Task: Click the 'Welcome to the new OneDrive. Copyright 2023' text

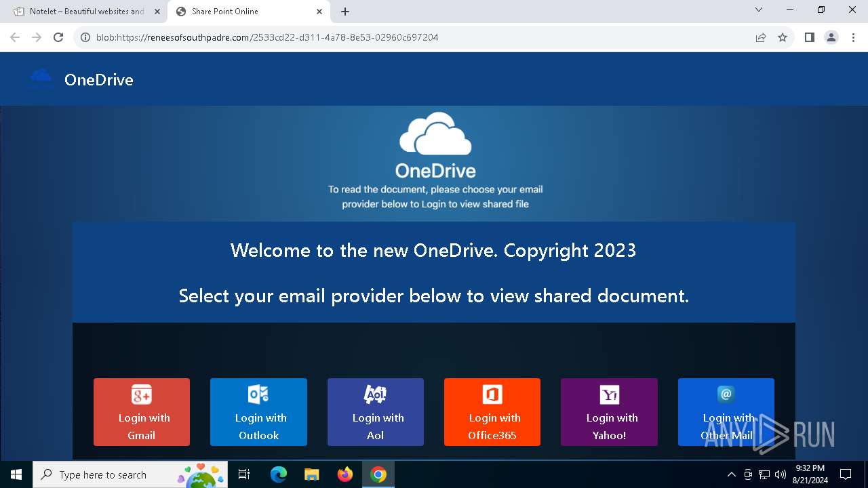Action: tap(433, 250)
